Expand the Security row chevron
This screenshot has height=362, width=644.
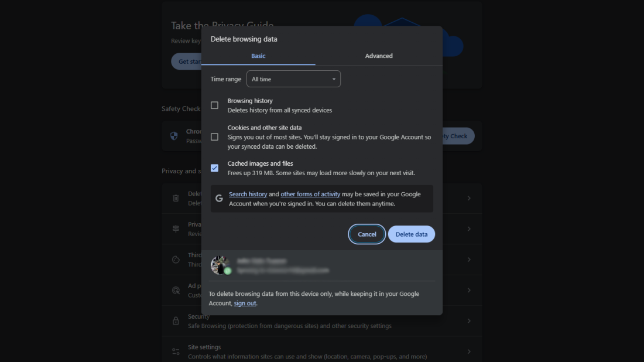point(468,321)
